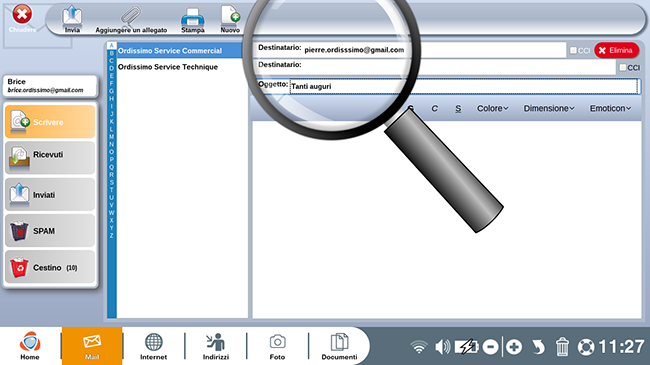This screenshot has width=650, height=365.
Task: Click the speaker volume icon
Action: coord(442,347)
